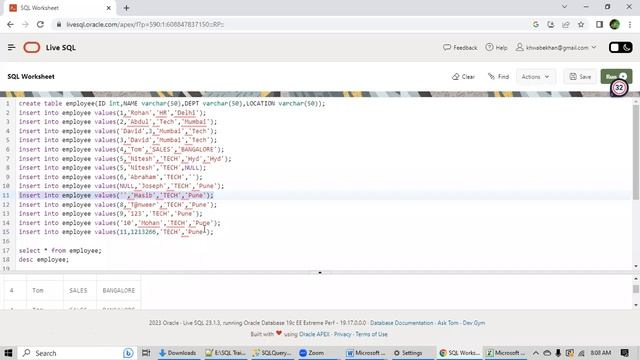Go back in browser history
The image size is (640, 360).
point(10,24)
